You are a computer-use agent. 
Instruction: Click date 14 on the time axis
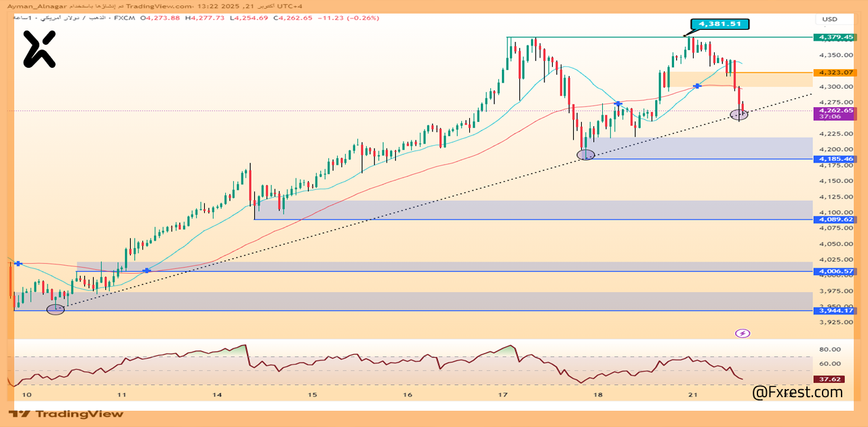coord(217,394)
